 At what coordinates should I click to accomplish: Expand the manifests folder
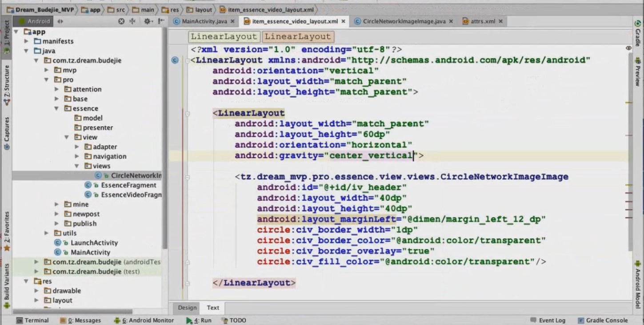click(x=26, y=41)
